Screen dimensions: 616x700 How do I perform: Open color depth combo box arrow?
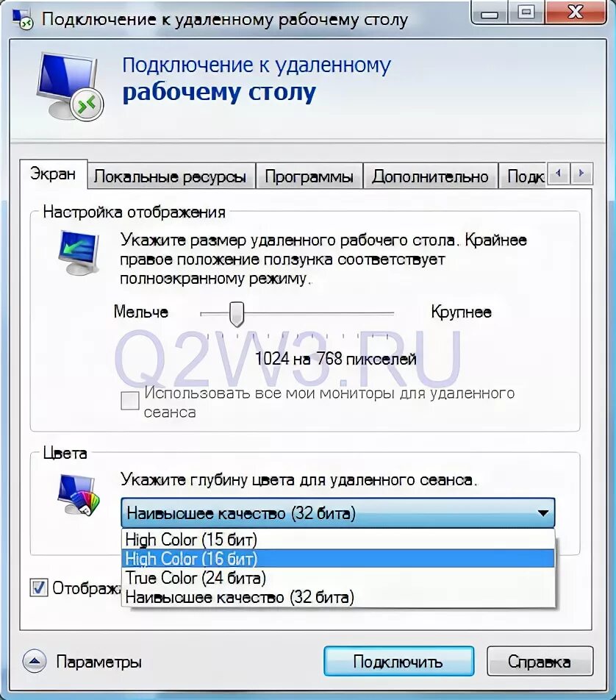coord(542,513)
